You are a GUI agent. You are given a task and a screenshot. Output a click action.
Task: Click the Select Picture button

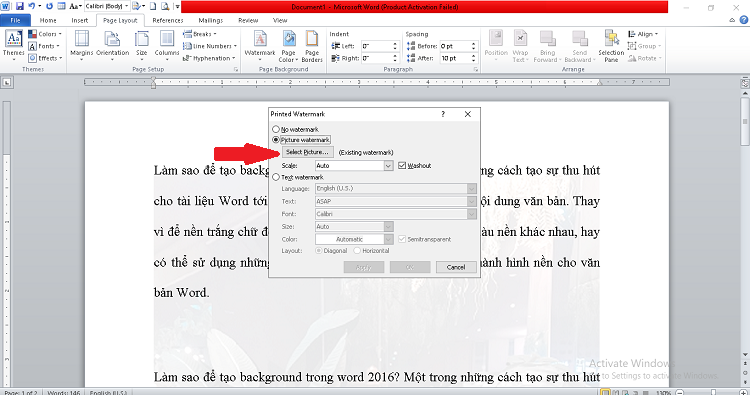[307, 152]
